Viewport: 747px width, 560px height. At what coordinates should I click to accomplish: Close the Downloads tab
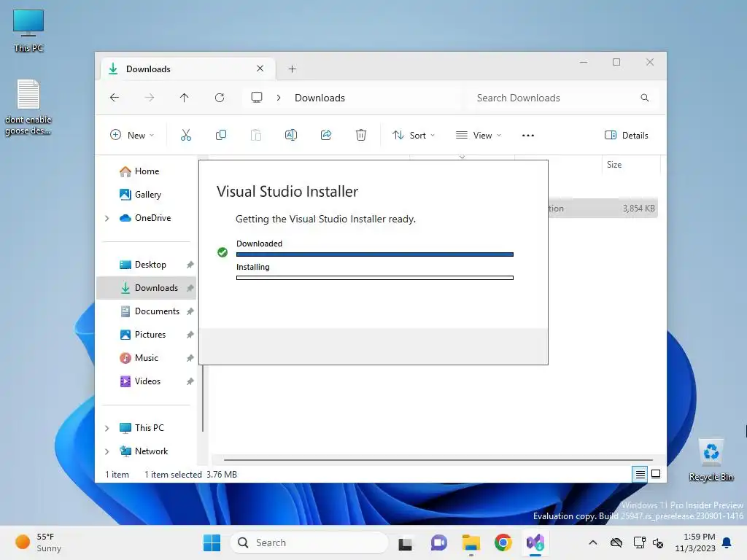pos(260,69)
